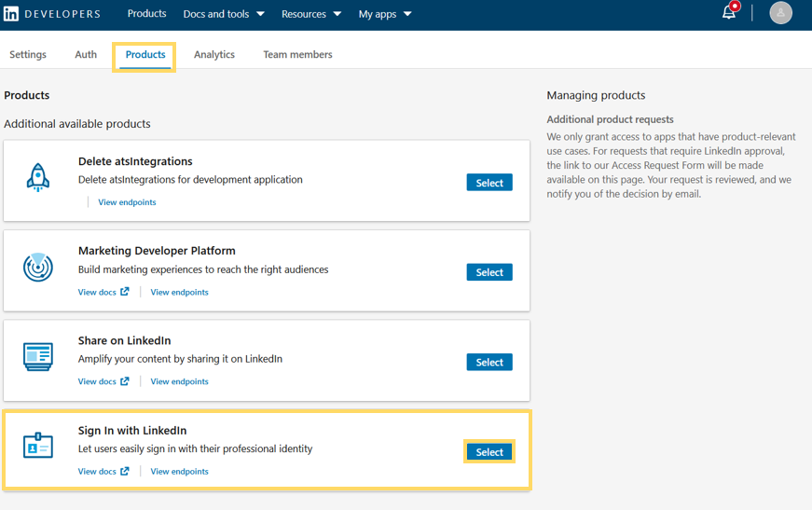Click the rocket icon for Delete atsIntegrations
This screenshot has width=812, height=510.
point(38,177)
